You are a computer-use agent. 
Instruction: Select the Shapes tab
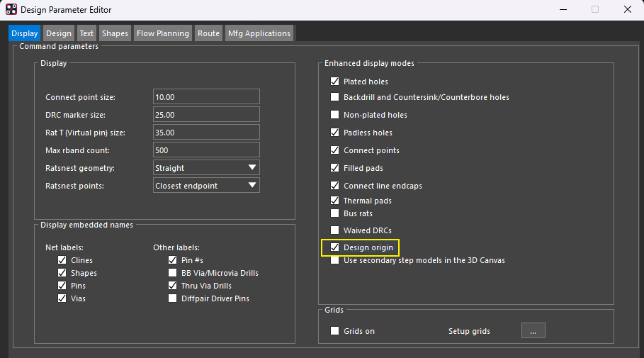click(x=115, y=33)
